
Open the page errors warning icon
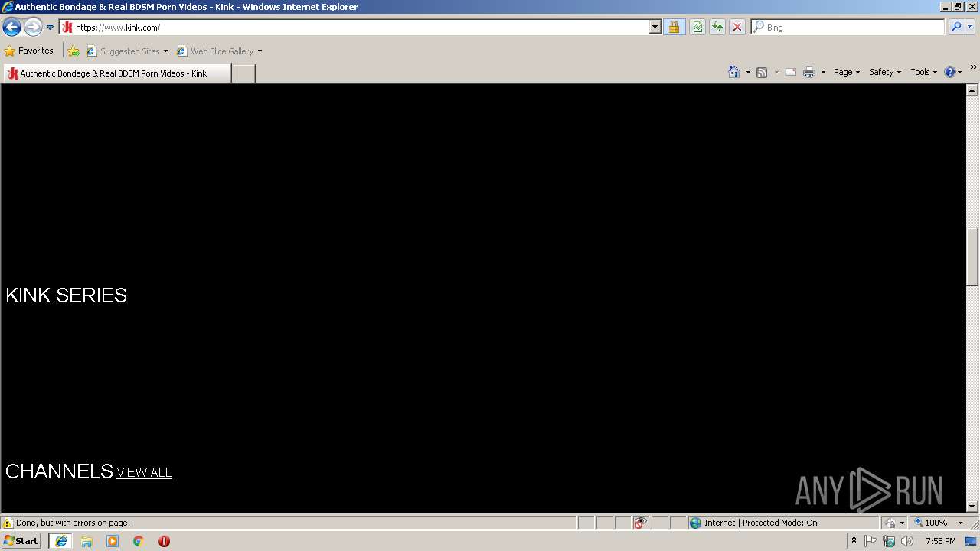tap(8, 523)
